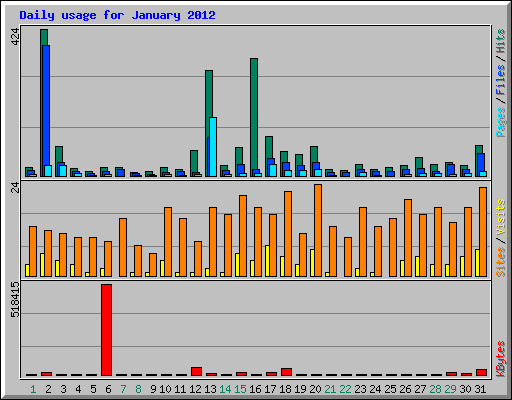The image size is (512, 400).
Task: Click the '424' hits axis value
Action: 16,37
